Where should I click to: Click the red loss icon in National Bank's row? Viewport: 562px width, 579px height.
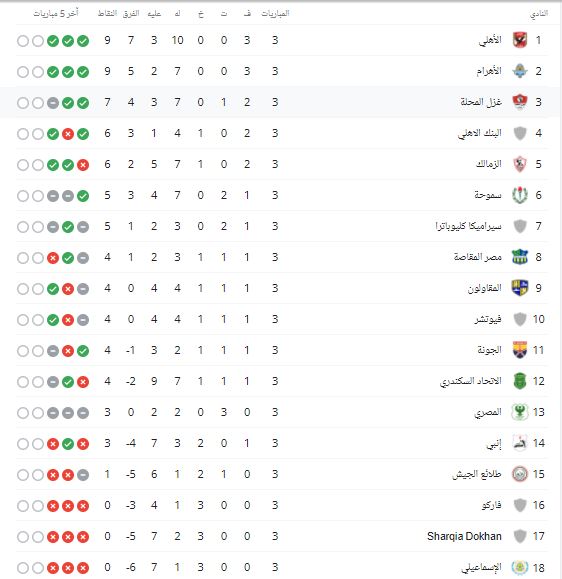68,134
